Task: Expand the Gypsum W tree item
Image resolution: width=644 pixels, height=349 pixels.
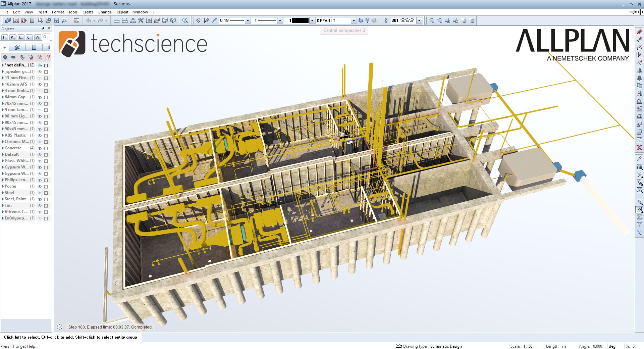Action: point(3,167)
